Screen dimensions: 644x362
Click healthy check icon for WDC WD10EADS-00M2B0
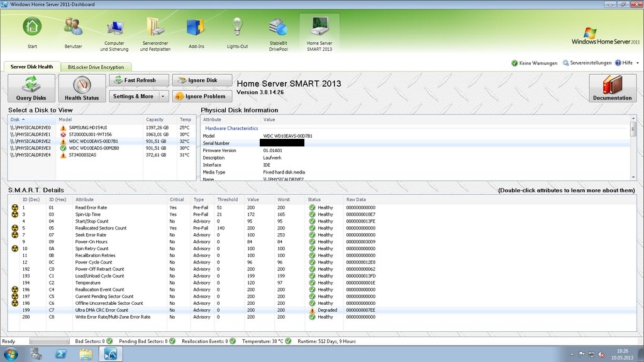pos(64,148)
